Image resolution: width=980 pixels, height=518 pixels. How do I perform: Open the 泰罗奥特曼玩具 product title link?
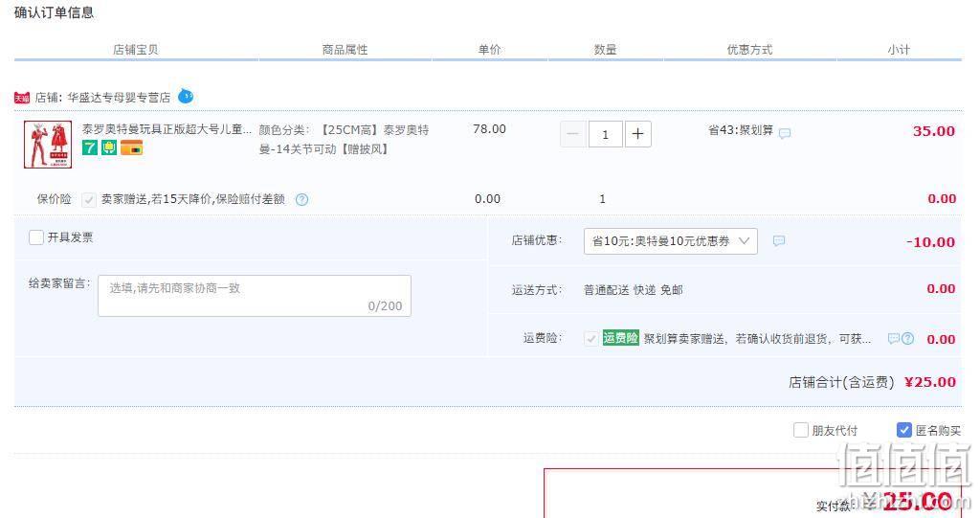point(167,129)
